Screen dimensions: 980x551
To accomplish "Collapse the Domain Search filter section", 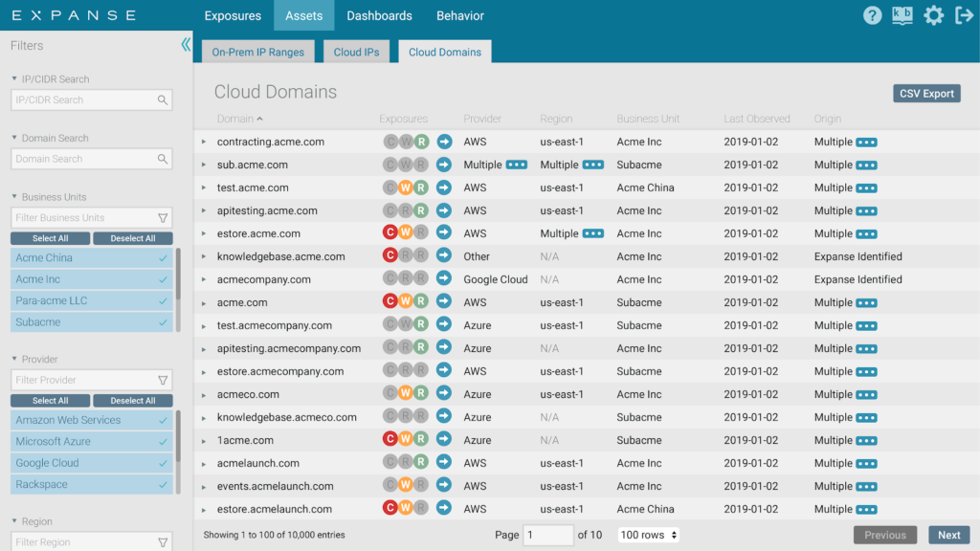I will (x=14, y=138).
